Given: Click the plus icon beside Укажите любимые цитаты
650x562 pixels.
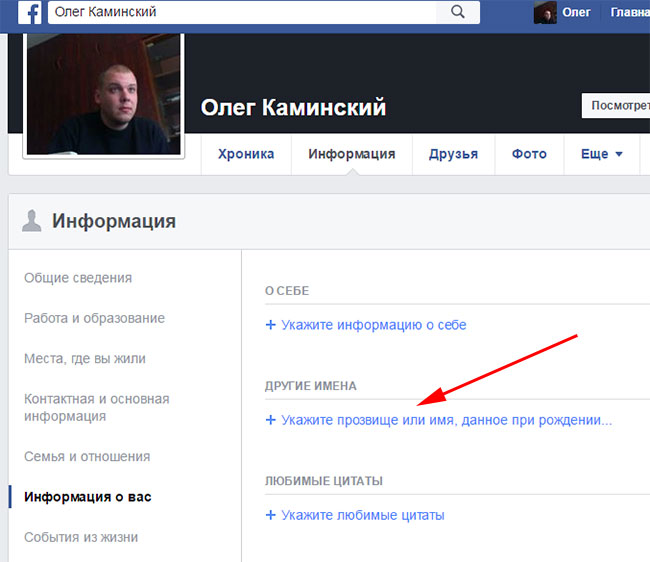Looking at the screenshot, I should tap(270, 515).
